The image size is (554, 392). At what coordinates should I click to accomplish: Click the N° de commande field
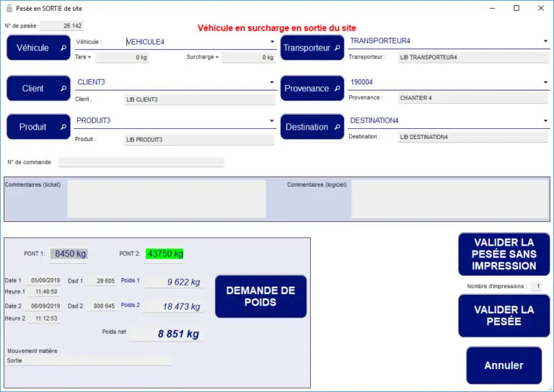coord(141,162)
